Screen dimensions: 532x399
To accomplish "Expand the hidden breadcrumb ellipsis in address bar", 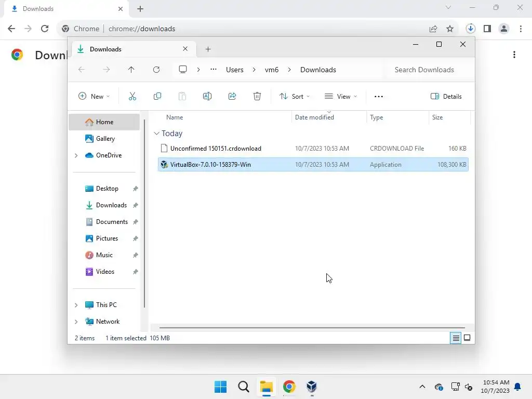I will [214, 70].
